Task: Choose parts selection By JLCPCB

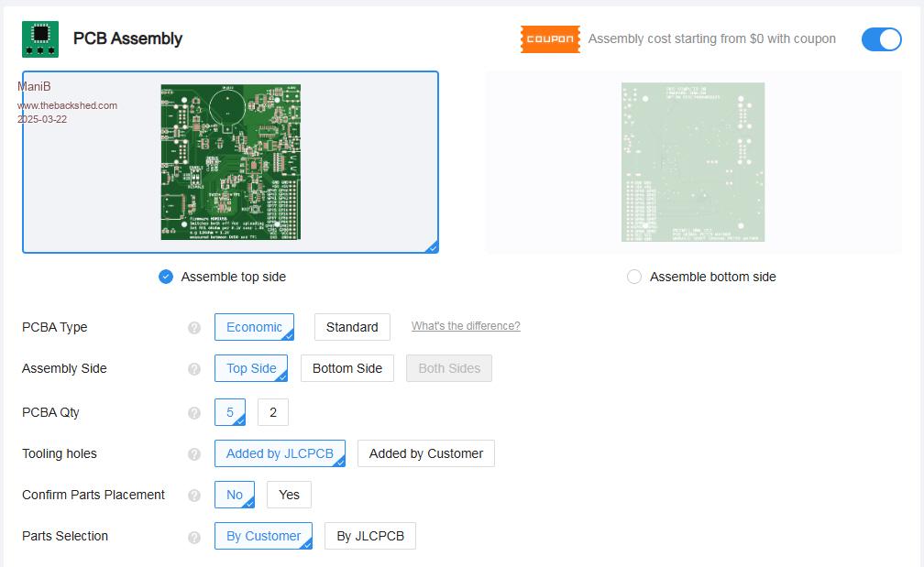Action: click(x=370, y=536)
